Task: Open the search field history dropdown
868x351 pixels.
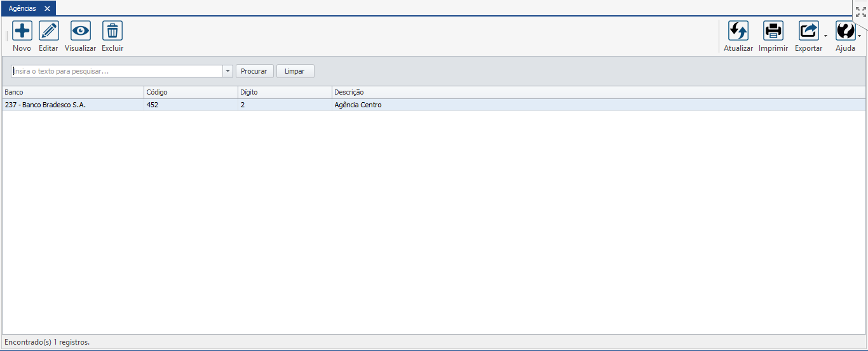Action: point(227,71)
